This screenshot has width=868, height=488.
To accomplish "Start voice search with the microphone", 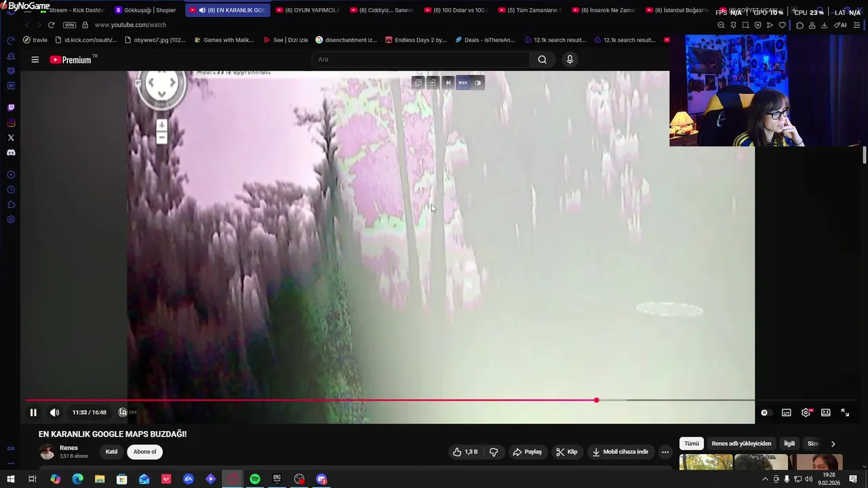I will click(570, 60).
